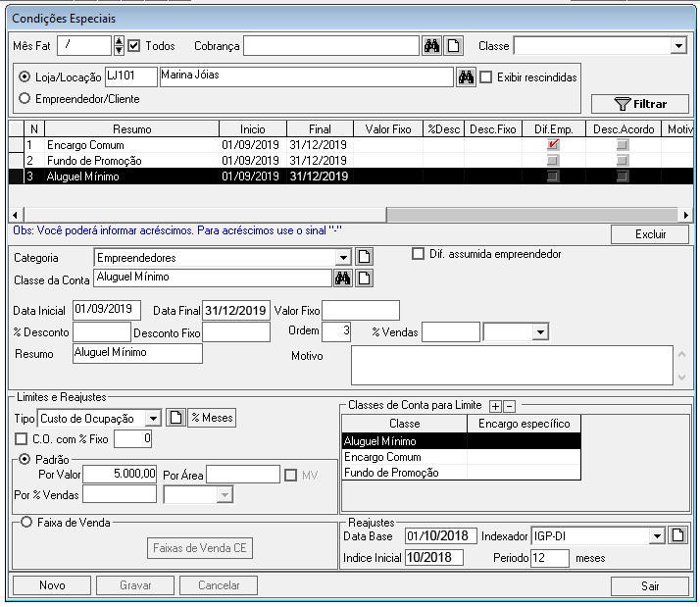Viewport: 700px width, 607px height.
Task: Click Faixas de Venda CE button
Action: [x=200, y=548]
